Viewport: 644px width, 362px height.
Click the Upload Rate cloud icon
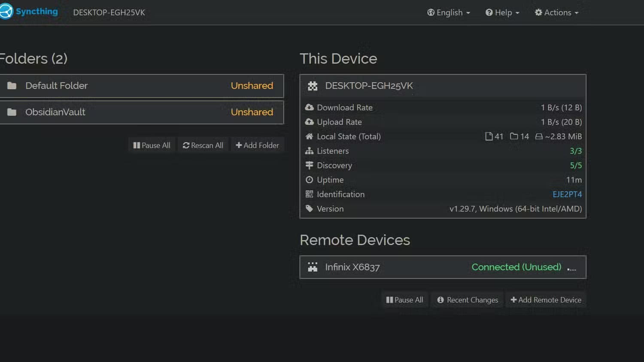[x=309, y=122]
